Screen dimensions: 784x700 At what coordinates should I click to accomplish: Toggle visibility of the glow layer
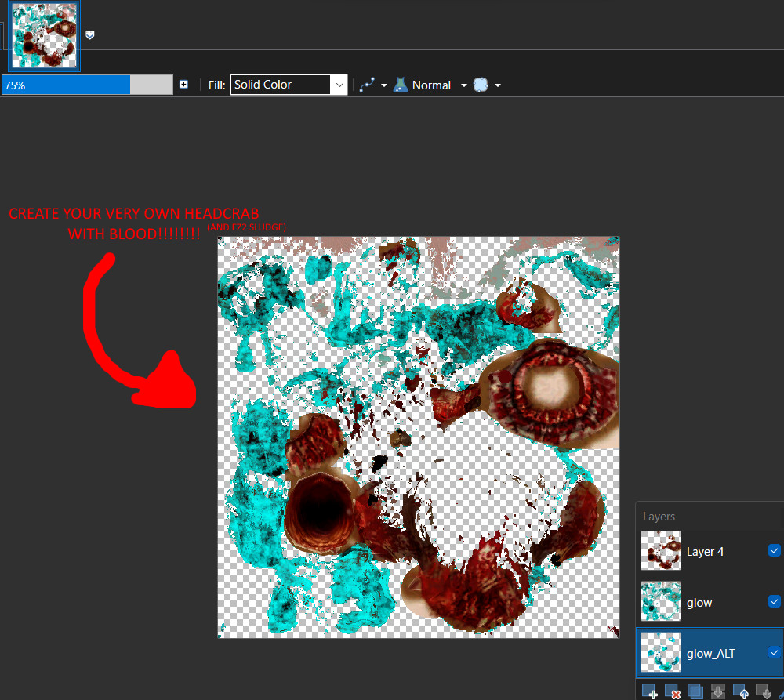(775, 601)
